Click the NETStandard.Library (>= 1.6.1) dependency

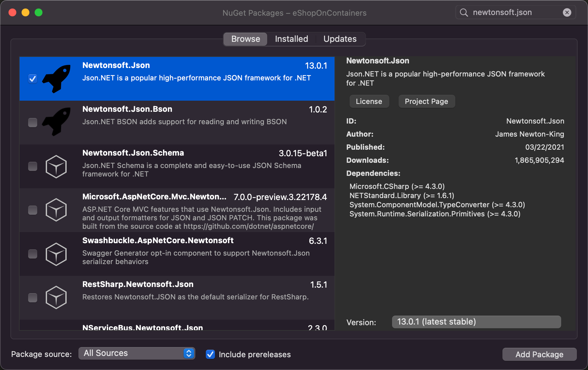point(402,195)
